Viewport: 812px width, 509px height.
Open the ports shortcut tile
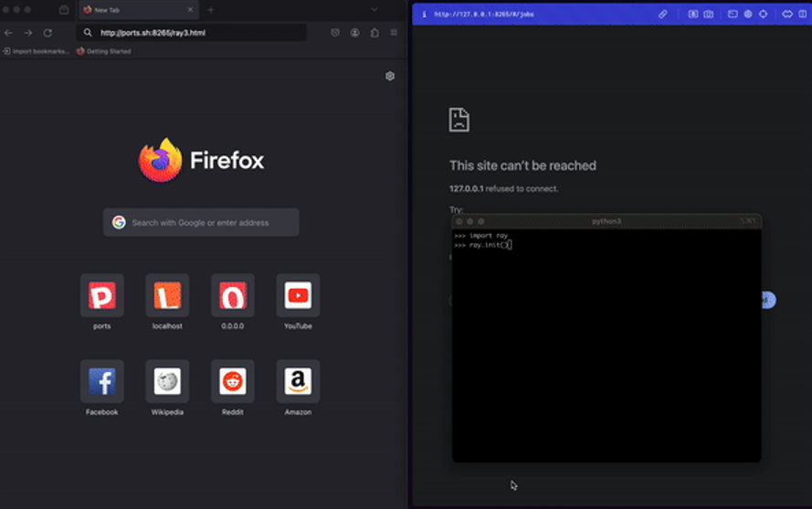tap(102, 295)
